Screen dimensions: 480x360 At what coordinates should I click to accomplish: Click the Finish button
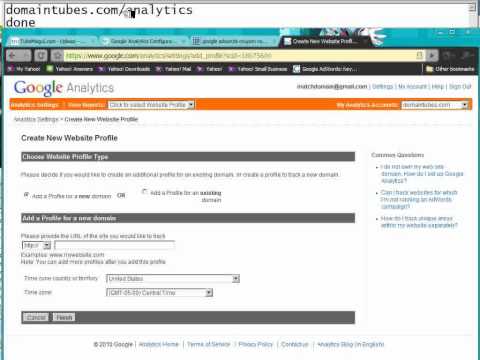[64, 317]
